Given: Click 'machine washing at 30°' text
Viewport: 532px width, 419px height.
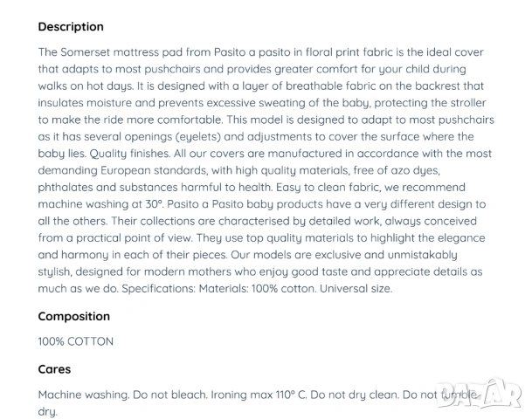Looking at the screenshot, I should click(100, 204).
